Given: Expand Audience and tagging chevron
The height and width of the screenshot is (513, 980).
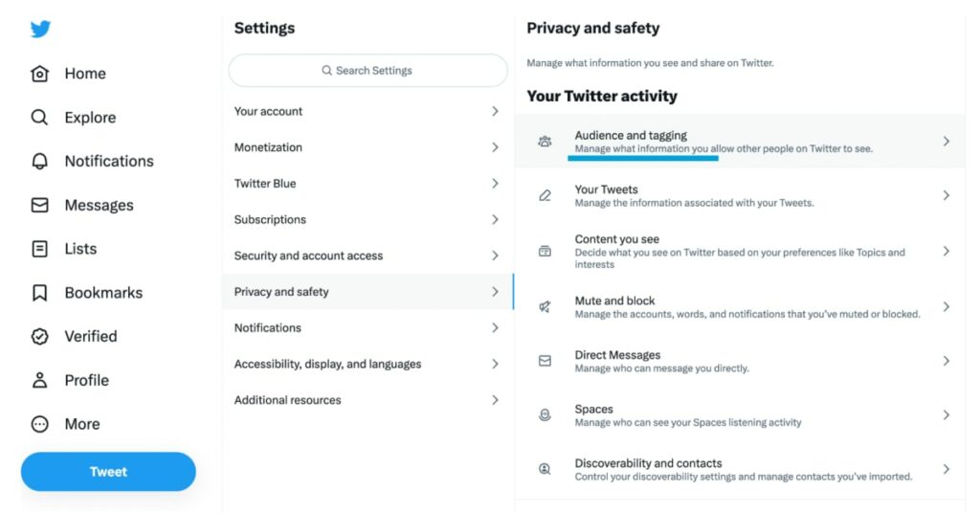Looking at the screenshot, I should pos(946,142).
